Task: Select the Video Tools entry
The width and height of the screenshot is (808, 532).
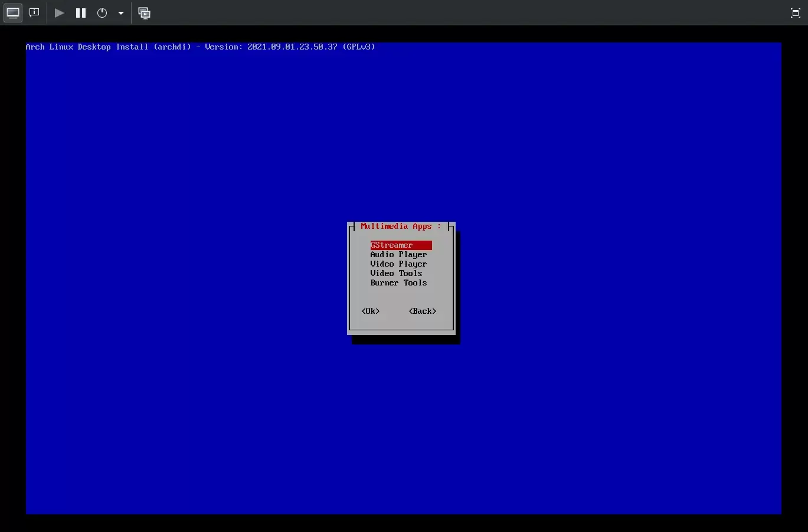Action: [396, 274]
